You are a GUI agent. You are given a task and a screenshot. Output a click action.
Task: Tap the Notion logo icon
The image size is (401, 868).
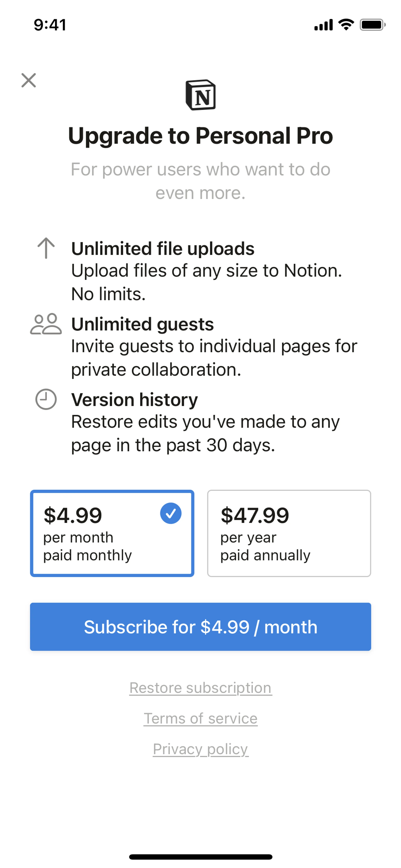click(x=200, y=95)
